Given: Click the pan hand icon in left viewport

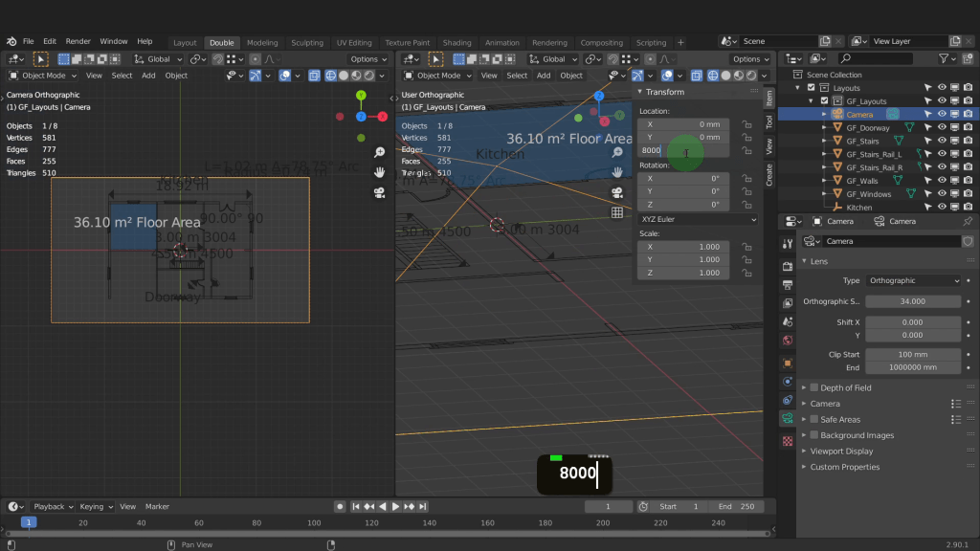Looking at the screenshot, I should pos(380,172).
